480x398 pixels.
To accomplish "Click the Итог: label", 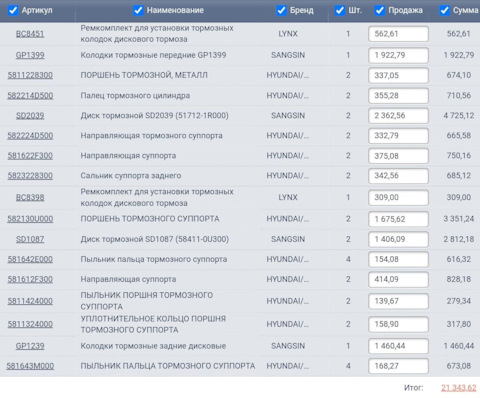I will point(414,388).
